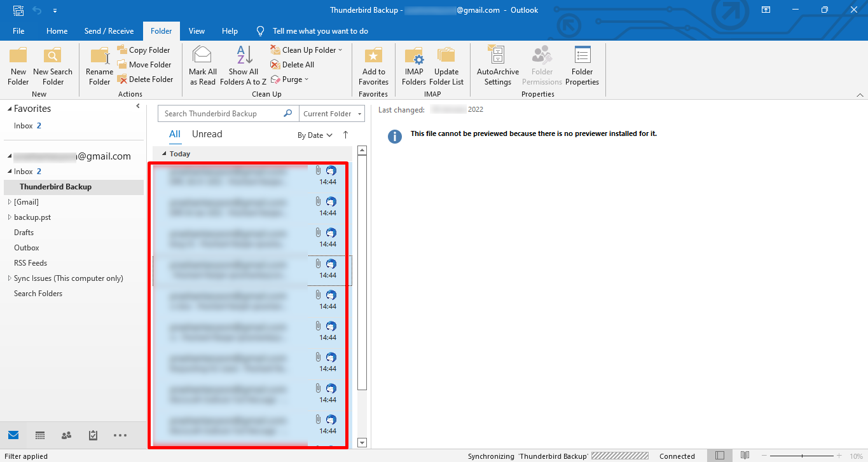This screenshot has width=868, height=462.
Task: Open Tasks view icon
Action: tap(93, 435)
